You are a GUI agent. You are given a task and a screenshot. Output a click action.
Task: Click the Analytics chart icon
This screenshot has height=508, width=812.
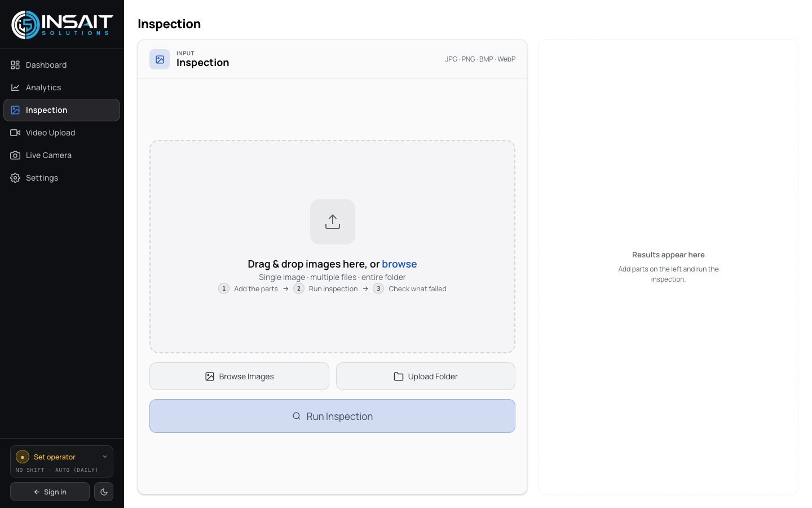[x=15, y=87]
